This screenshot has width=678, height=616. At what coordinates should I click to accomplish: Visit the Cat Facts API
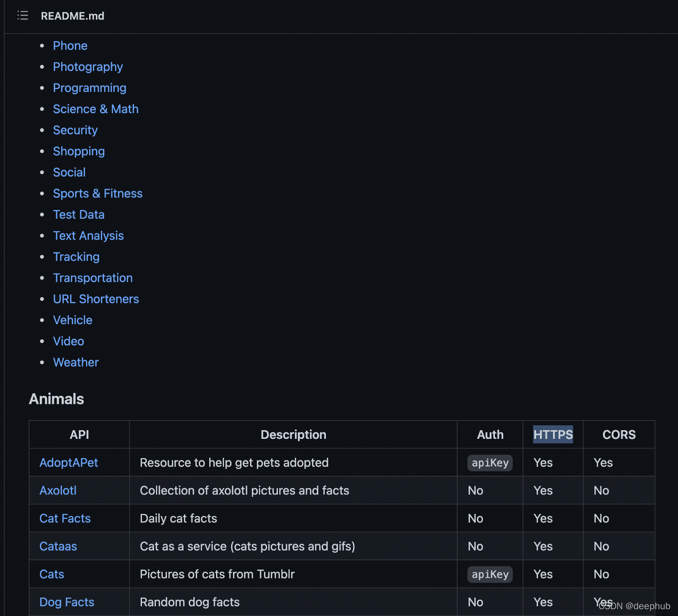tap(65, 519)
